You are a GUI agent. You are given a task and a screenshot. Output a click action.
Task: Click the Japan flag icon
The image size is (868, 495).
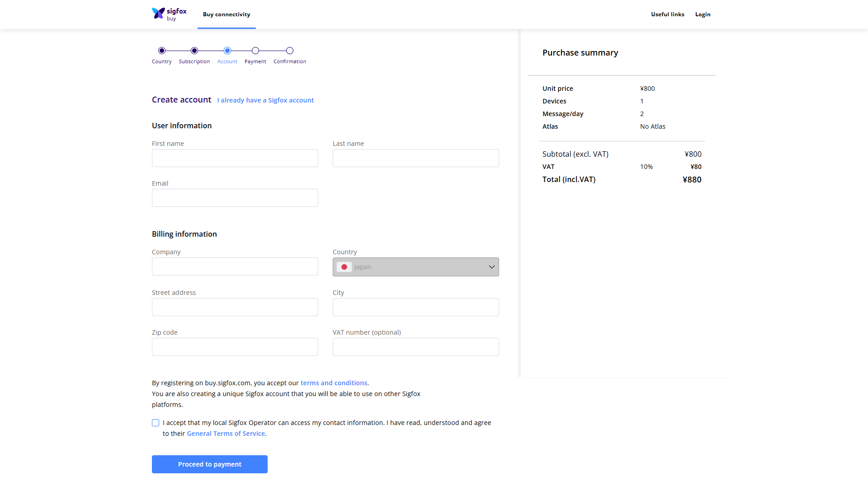(x=344, y=267)
